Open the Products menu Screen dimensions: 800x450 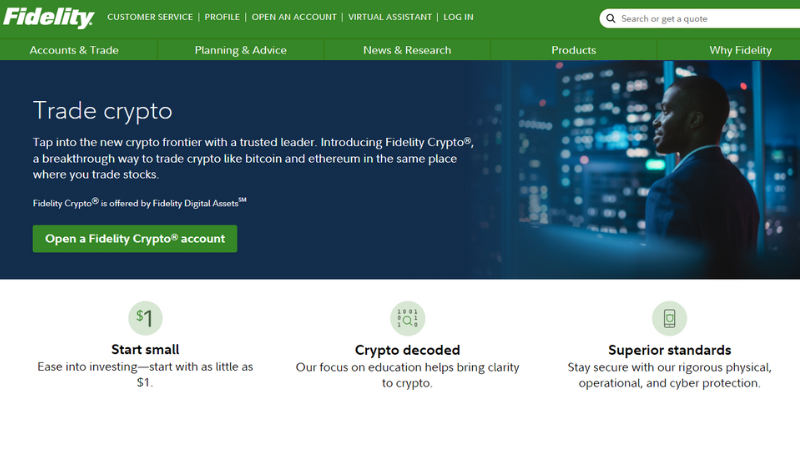(573, 50)
